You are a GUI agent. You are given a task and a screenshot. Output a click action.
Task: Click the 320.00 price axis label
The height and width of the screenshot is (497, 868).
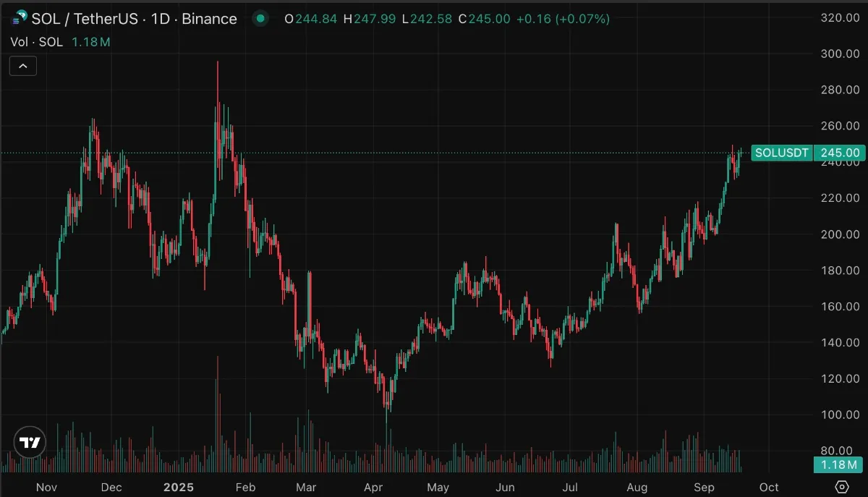click(x=839, y=18)
